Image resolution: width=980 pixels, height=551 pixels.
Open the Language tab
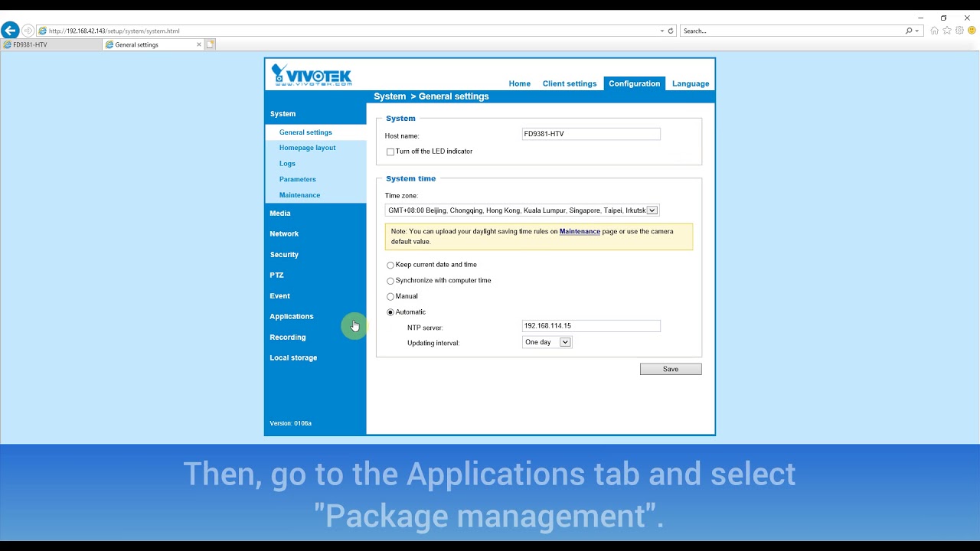pos(691,83)
